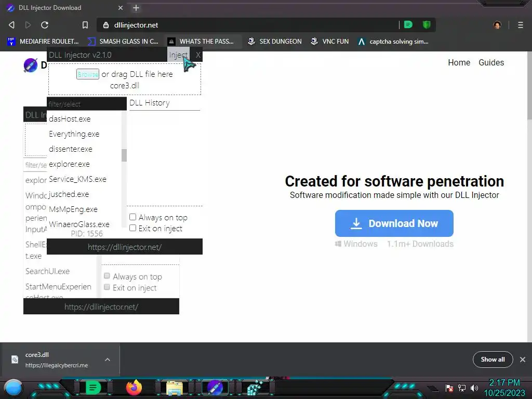Click Inject in DLL Injector window
Viewport: 532px width, 399px height.
178,55
